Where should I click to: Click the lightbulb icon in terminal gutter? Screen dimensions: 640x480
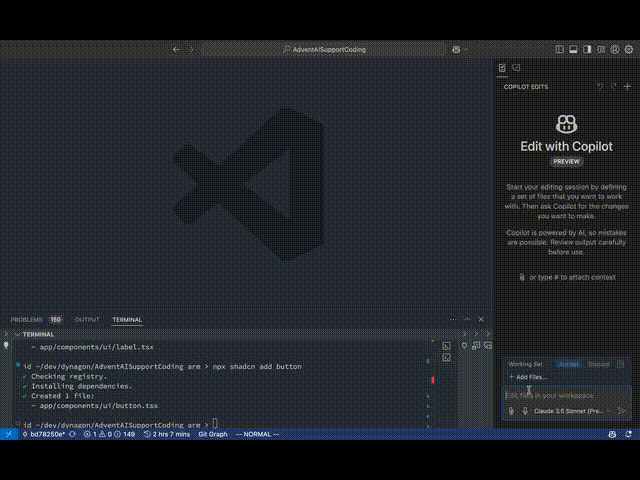coord(6,345)
